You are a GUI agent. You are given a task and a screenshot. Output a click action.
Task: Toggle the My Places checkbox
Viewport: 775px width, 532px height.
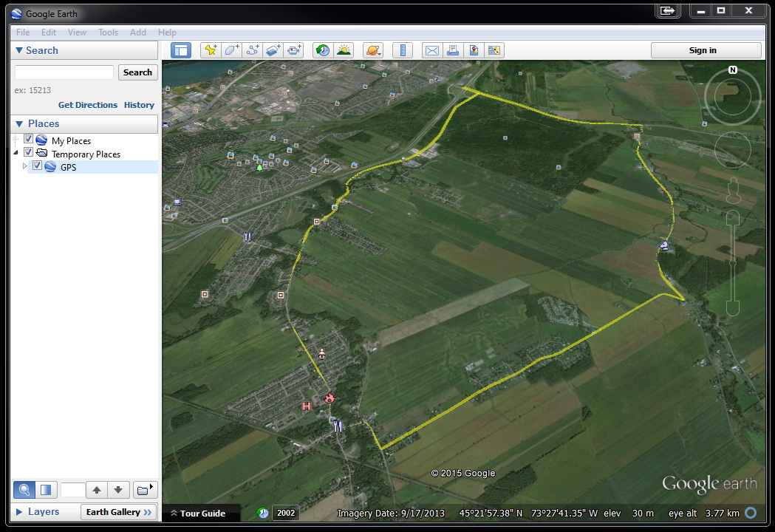pos(28,139)
